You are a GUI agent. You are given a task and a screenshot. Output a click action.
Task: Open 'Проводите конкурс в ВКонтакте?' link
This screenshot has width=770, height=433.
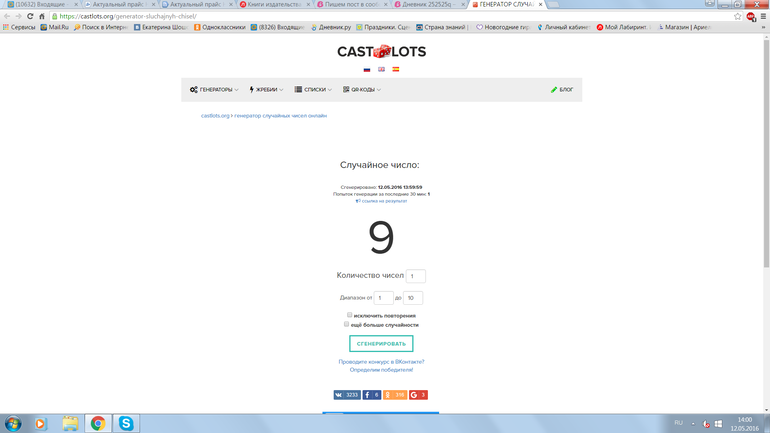[x=381, y=362]
